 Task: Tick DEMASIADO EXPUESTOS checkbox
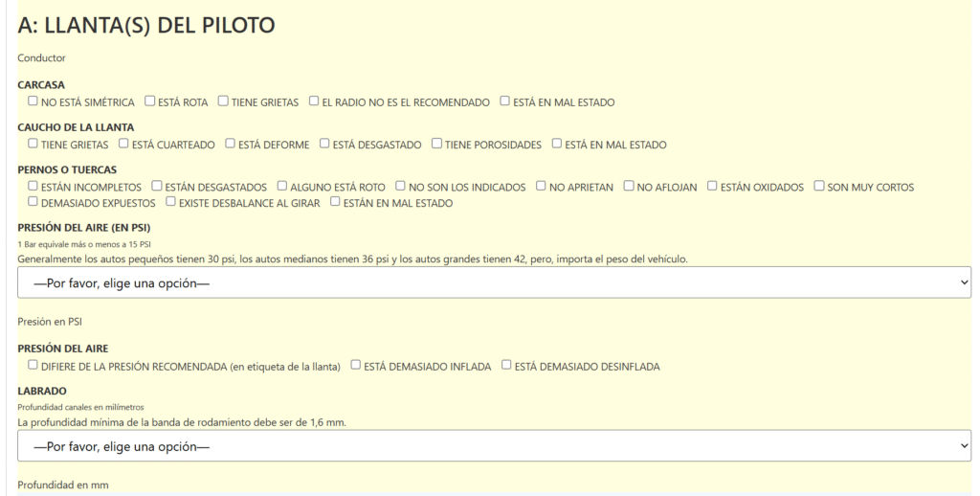(x=33, y=201)
